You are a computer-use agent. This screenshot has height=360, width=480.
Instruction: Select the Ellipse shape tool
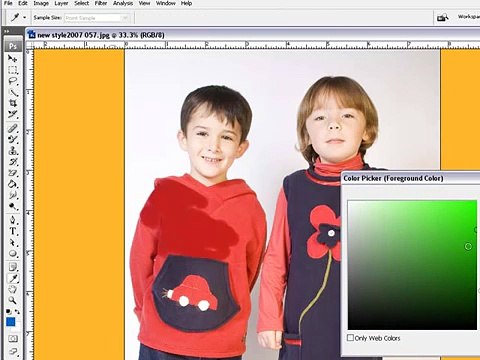[13, 254]
